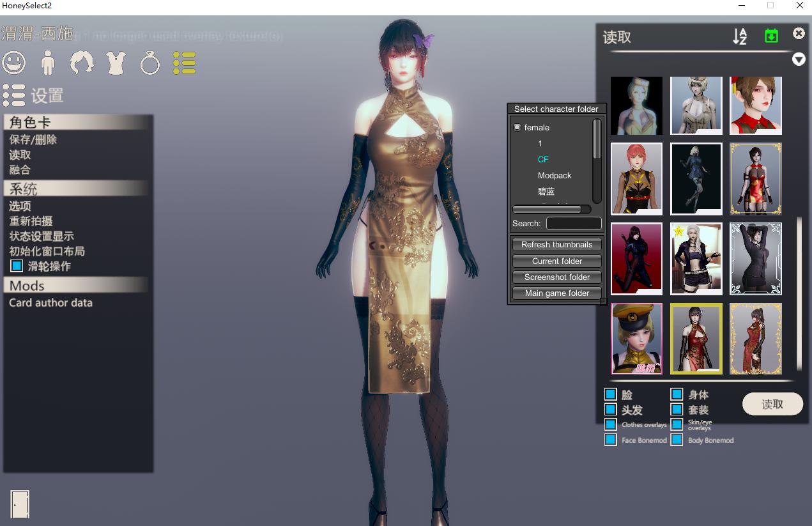Click the folder tree horizontal scrollbar
The image size is (812, 526).
coord(551,209)
